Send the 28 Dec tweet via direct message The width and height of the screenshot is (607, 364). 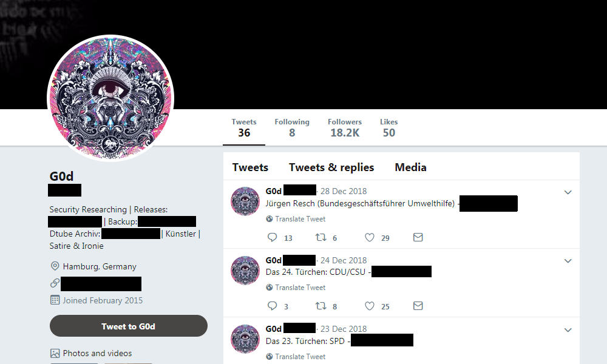coord(418,237)
